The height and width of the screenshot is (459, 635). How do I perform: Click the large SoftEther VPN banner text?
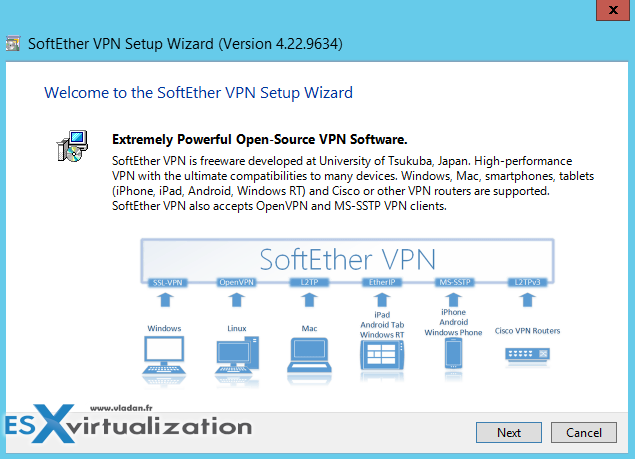(347, 259)
